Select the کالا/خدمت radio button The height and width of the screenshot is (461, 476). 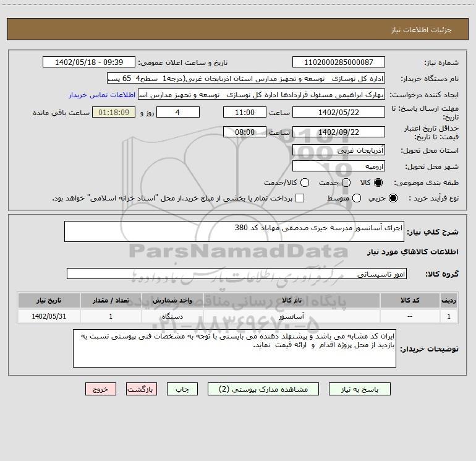[305, 183]
